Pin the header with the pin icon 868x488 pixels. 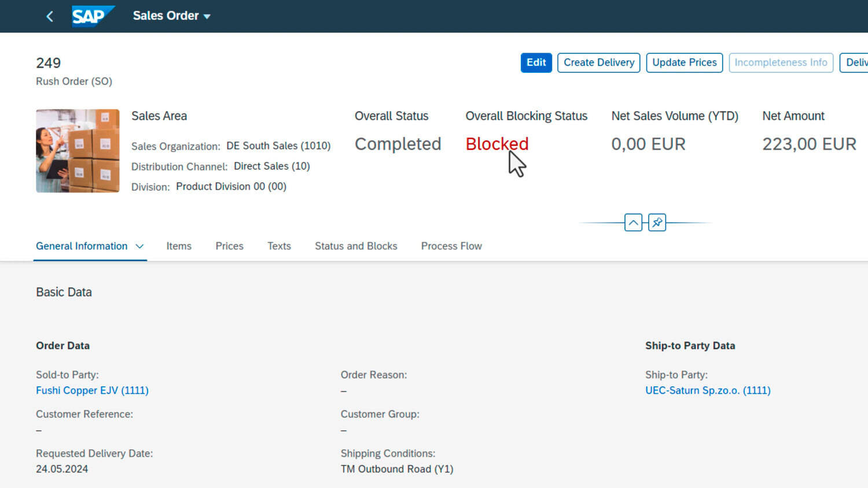click(x=657, y=223)
